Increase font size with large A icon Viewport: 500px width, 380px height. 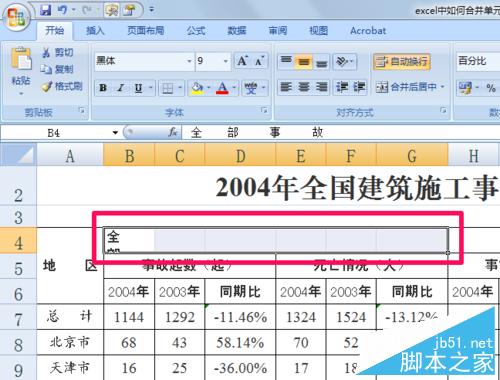[x=242, y=61]
